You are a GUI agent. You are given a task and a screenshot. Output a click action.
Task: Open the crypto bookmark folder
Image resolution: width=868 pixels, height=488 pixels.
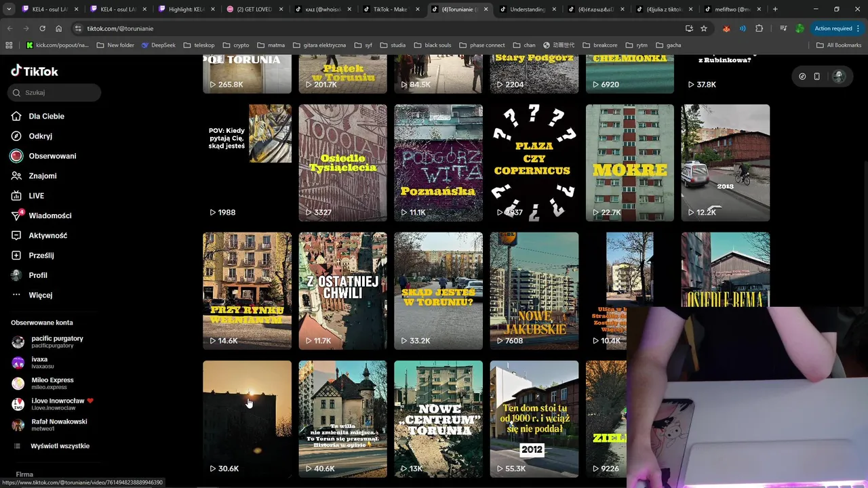pos(236,45)
